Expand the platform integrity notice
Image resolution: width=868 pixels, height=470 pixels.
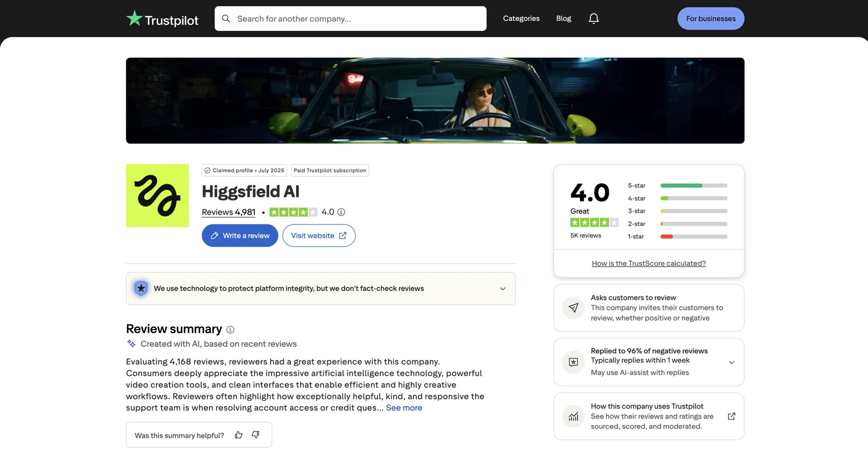pyautogui.click(x=503, y=288)
